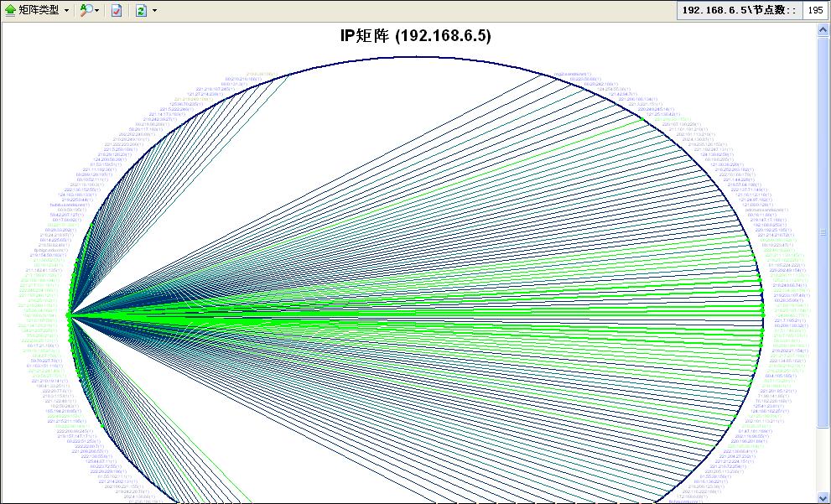Open the 矩阵类型 menu label
The image size is (831, 504).
39,11
